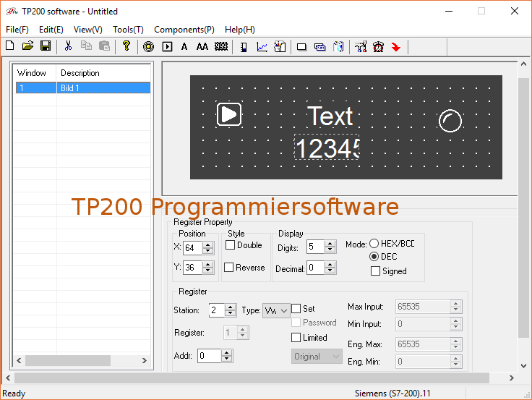Add a new window using the rectangle icon
The height and width of the screenshot is (400, 532).
[301, 47]
